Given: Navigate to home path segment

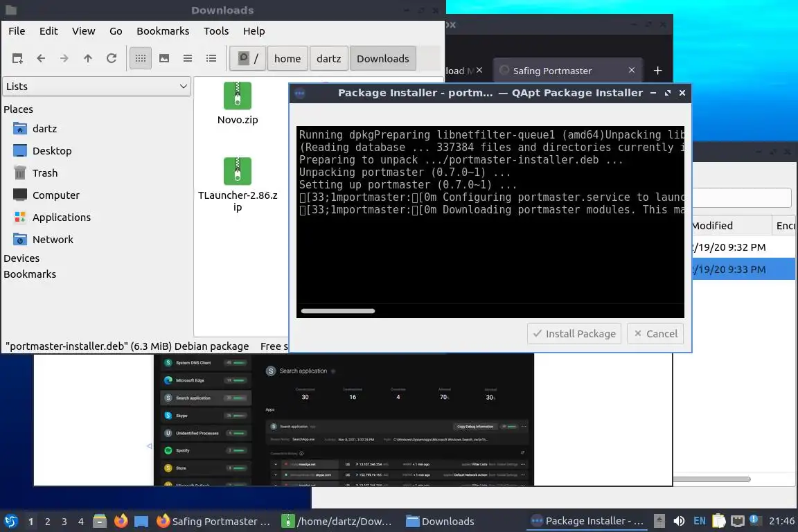Looking at the screenshot, I should (x=287, y=59).
